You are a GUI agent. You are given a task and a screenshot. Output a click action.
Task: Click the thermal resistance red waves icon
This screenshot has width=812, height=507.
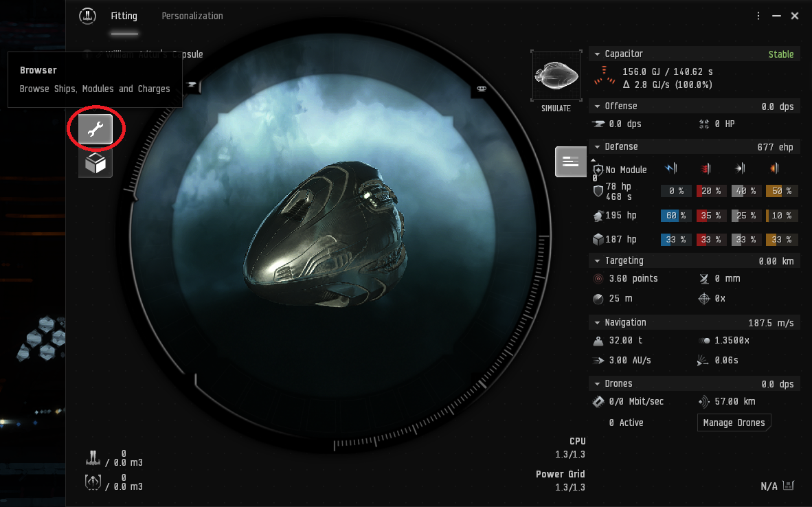(x=706, y=168)
